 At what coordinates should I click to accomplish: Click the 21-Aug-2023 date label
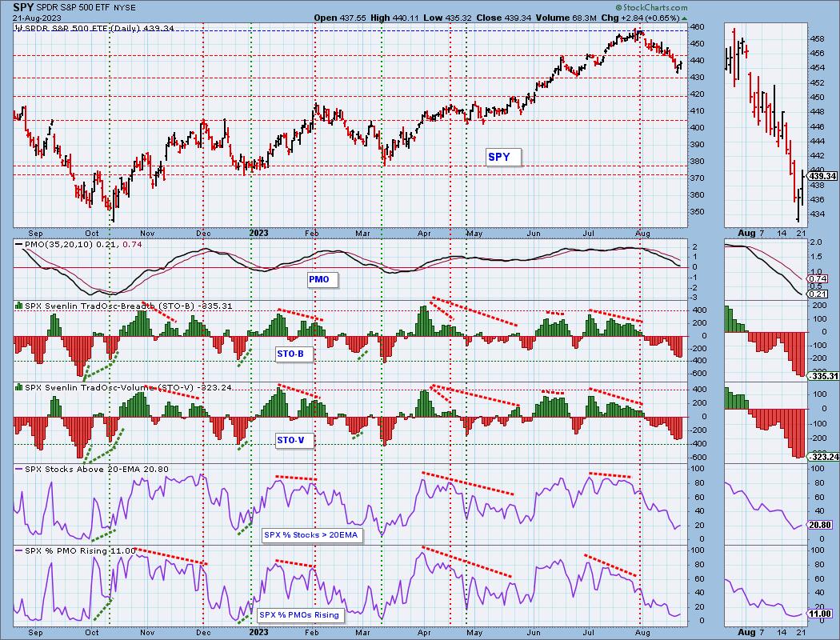pyautogui.click(x=35, y=18)
